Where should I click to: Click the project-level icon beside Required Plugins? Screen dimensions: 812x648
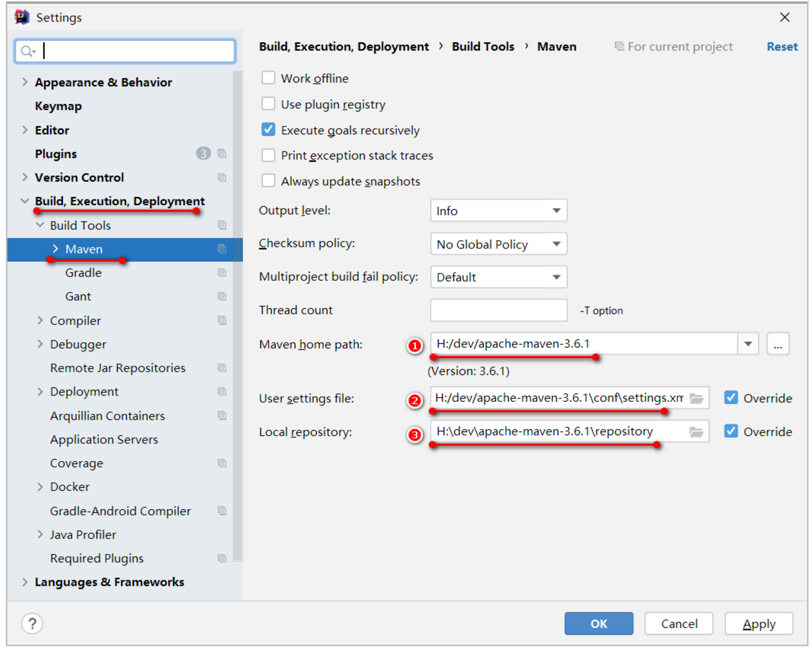(x=222, y=558)
